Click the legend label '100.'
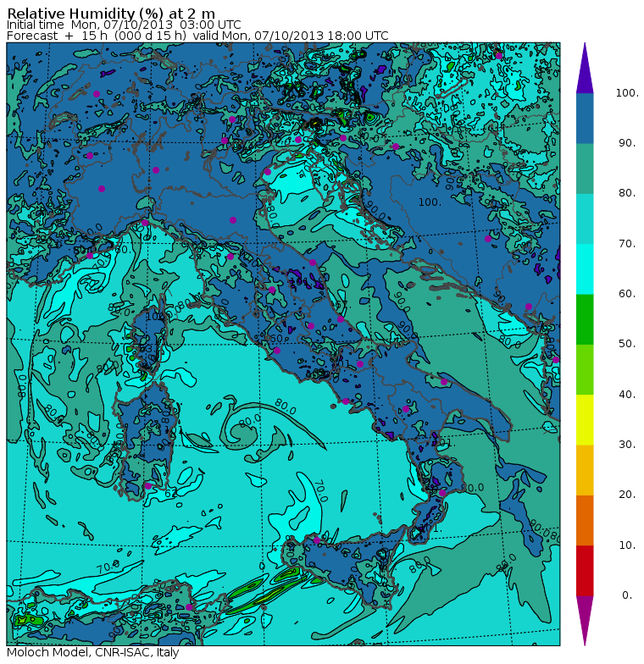The width and height of the screenshot is (644, 664). [627, 93]
